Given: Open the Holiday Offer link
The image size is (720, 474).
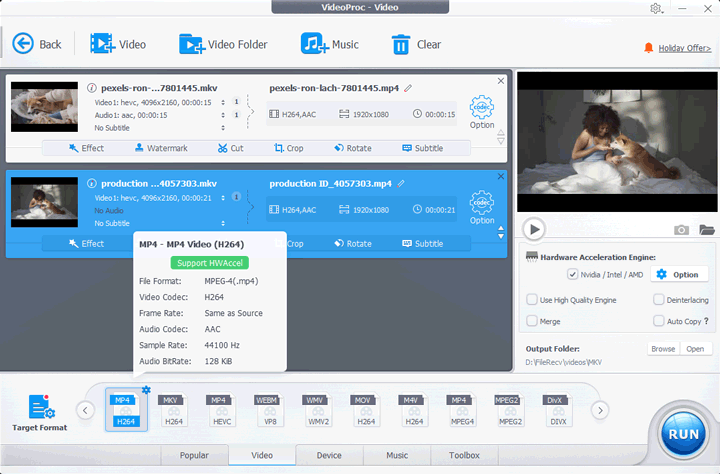Looking at the screenshot, I should pos(684,48).
